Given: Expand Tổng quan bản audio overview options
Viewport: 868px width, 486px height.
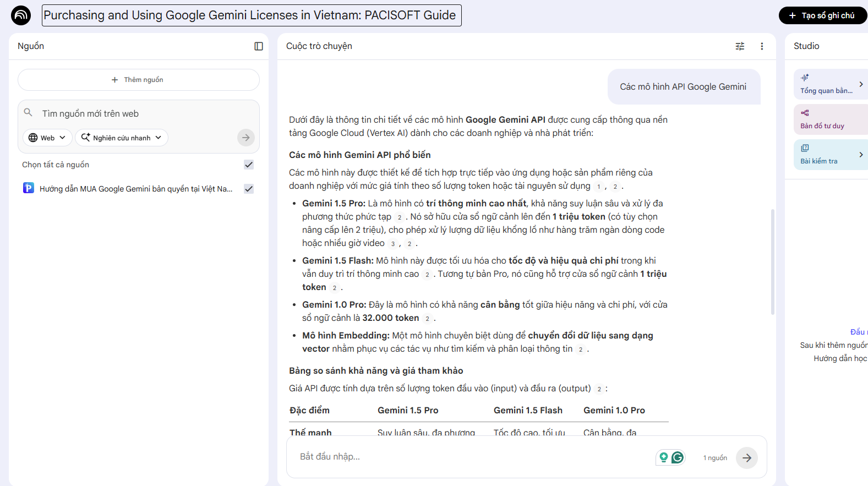Looking at the screenshot, I should [861, 84].
